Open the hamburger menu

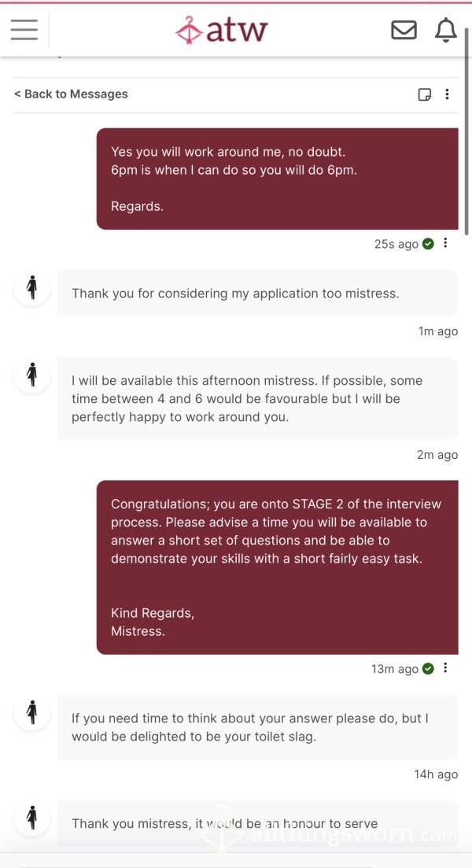[x=24, y=29]
